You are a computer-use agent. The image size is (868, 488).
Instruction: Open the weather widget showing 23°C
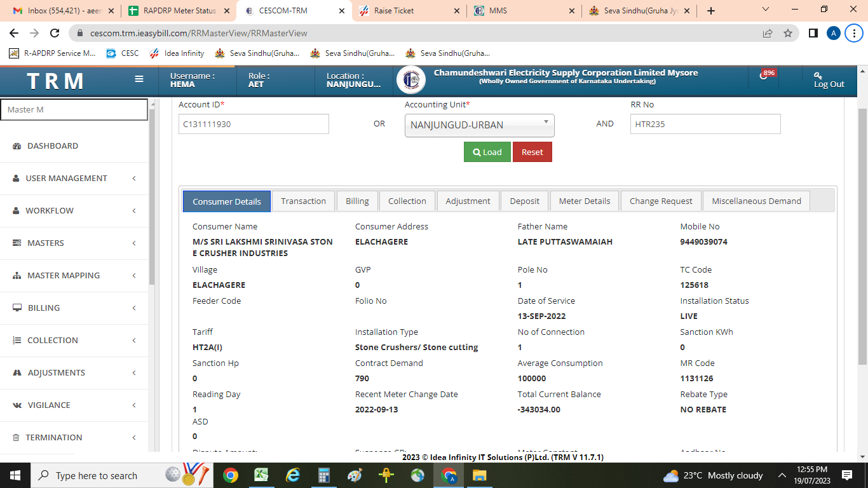(x=712, y=475)
